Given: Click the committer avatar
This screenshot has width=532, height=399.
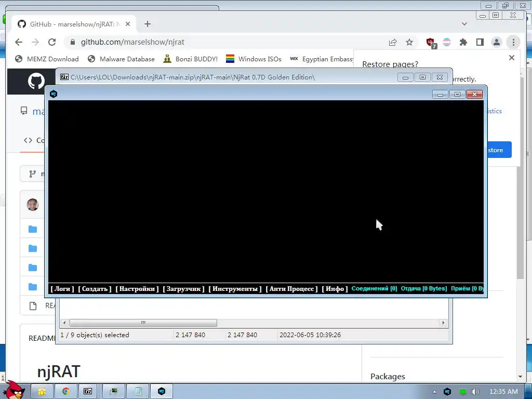Looking at the screenshot, I should (x=33, y=205).
